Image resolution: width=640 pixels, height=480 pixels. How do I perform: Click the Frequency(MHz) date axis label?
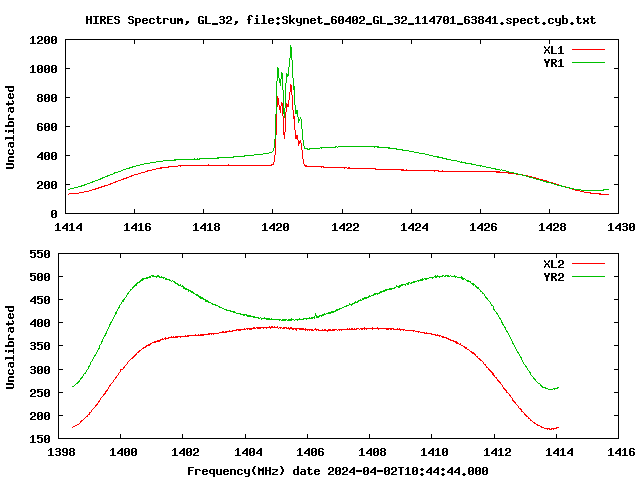pos(338,471)
